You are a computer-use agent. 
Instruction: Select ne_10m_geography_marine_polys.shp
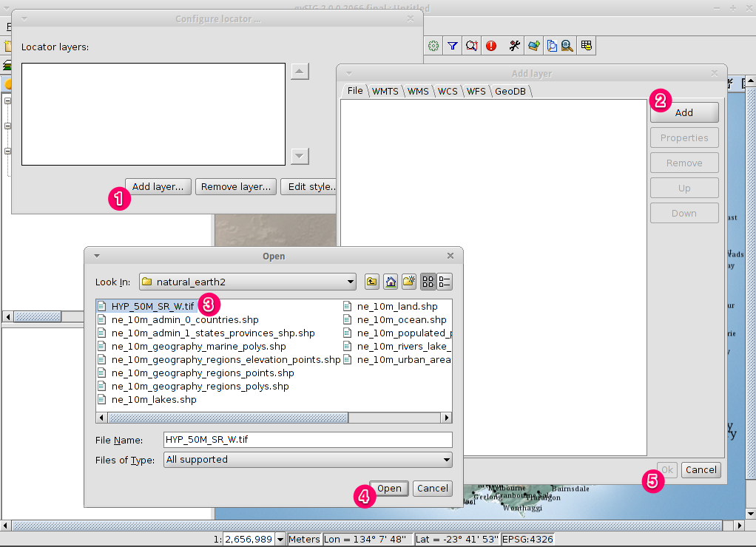coord(192,347)
